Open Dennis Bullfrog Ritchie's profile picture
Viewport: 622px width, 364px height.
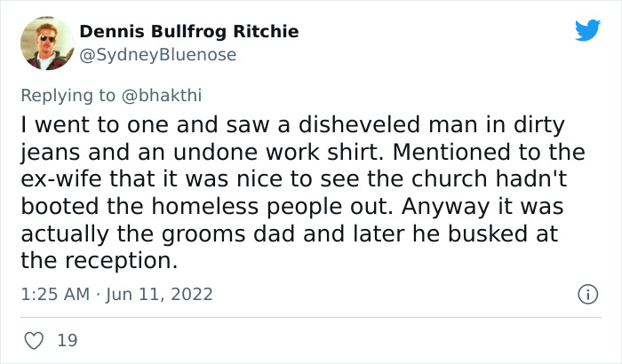pos(45,42)
